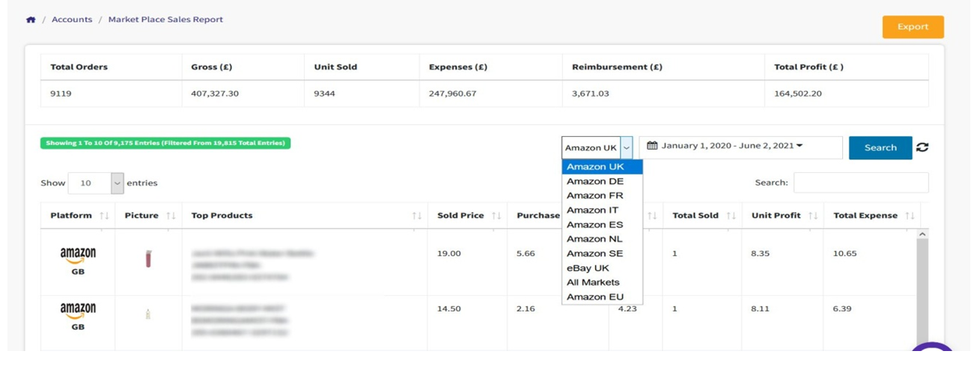Select Amazon IT from marketplace list
The image size is (980, 369).
[602, 210]
